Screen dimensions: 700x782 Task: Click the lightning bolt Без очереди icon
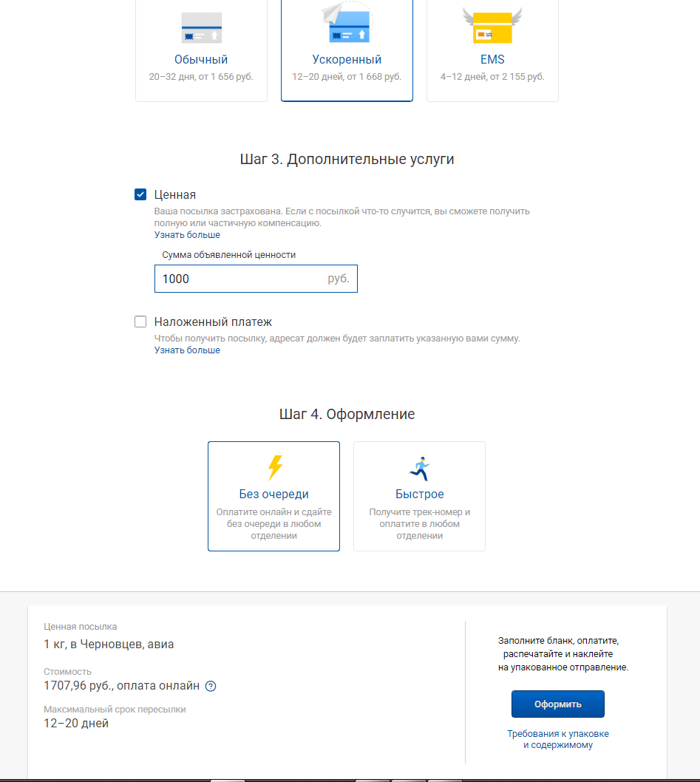click(x=275, y=467)
